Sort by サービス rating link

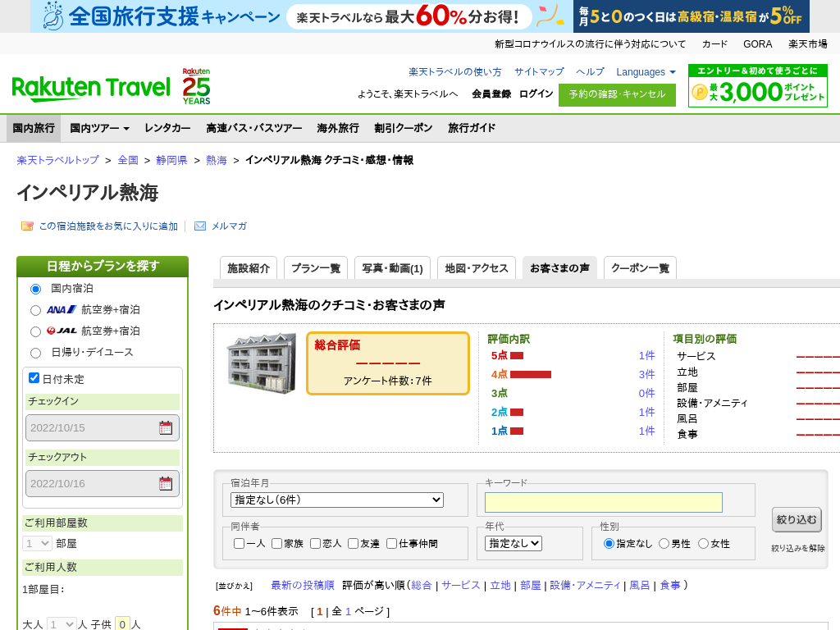click(461, 585)
